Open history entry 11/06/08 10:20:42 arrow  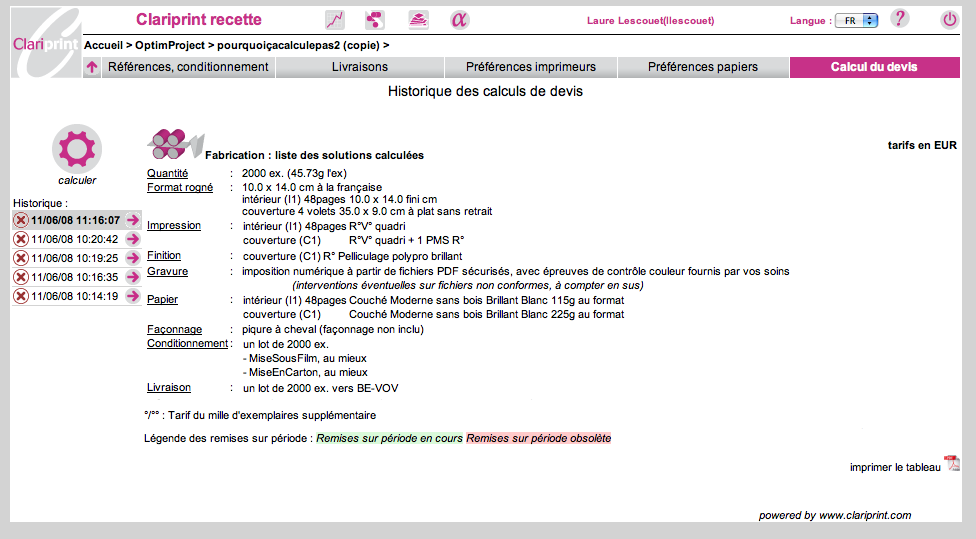click(133, 240)
